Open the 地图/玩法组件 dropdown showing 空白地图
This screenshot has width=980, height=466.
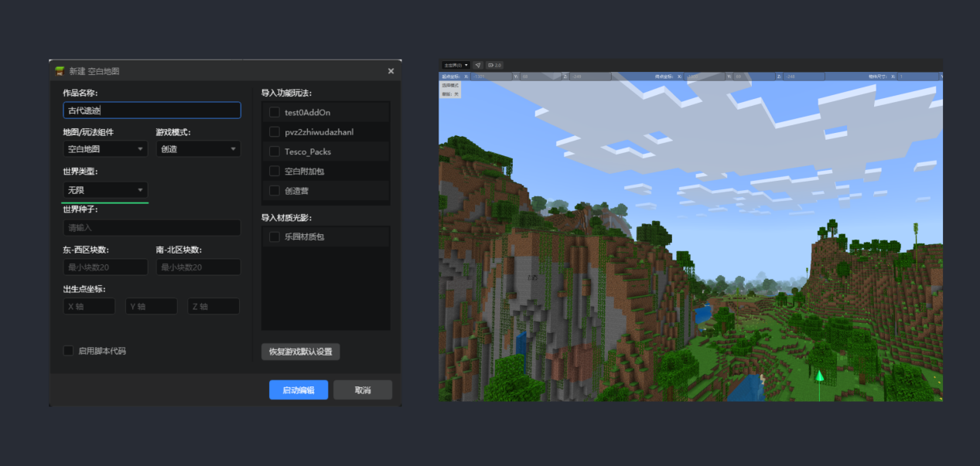(105, 149)
